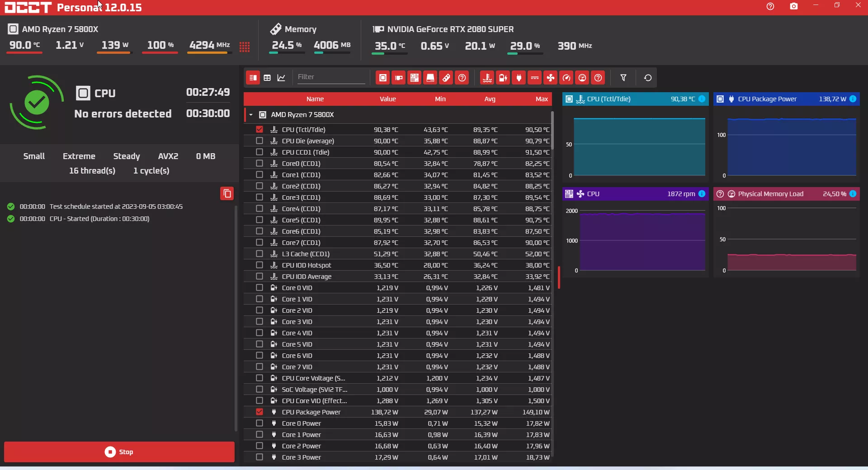Toggle the unknown sensor type question-mark filter
Viewport: 868px width, 470px height.
tap(598, 78)
